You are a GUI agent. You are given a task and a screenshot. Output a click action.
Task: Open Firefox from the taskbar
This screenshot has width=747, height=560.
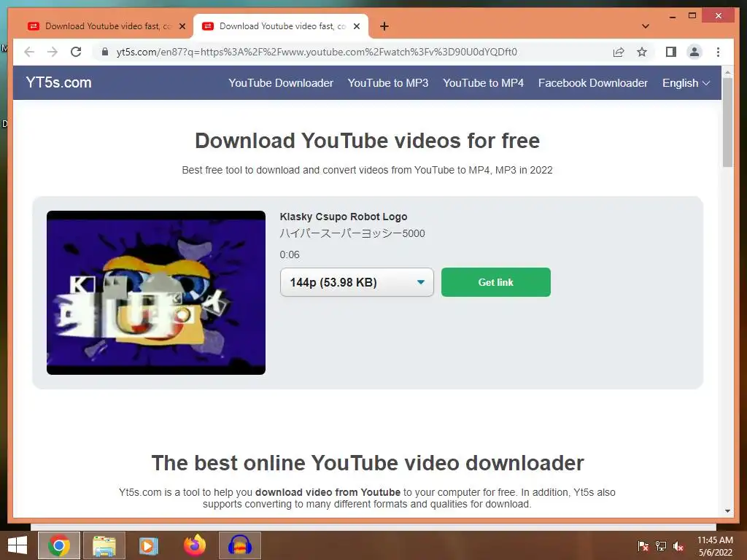[194, 545]
